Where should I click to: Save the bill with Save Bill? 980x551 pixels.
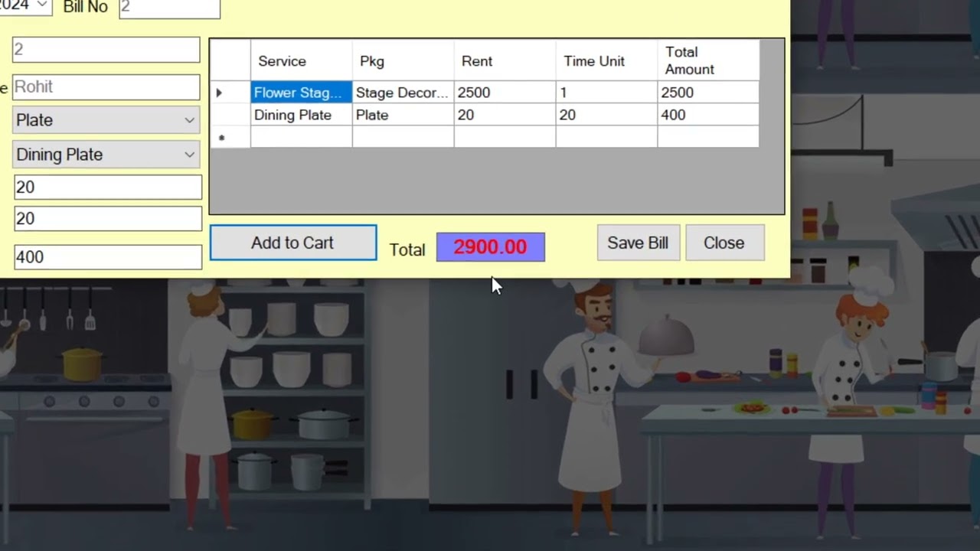point(638,243)
